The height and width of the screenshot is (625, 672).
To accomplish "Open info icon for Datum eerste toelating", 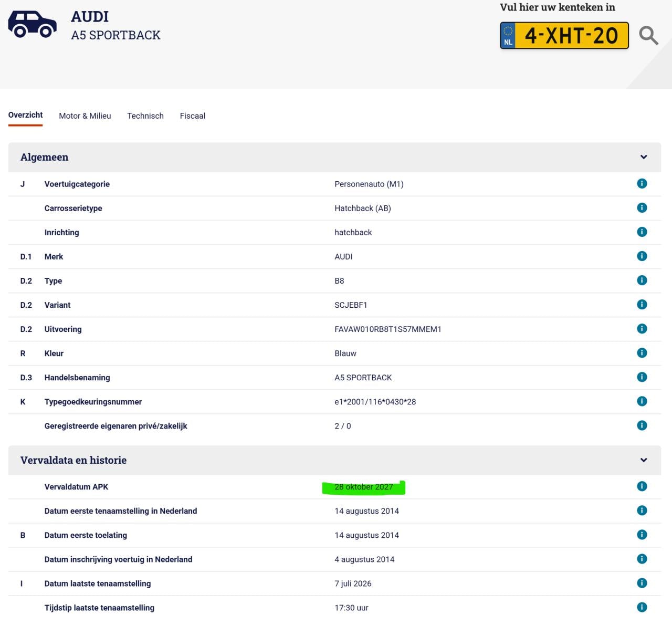I will click(642, 534).
